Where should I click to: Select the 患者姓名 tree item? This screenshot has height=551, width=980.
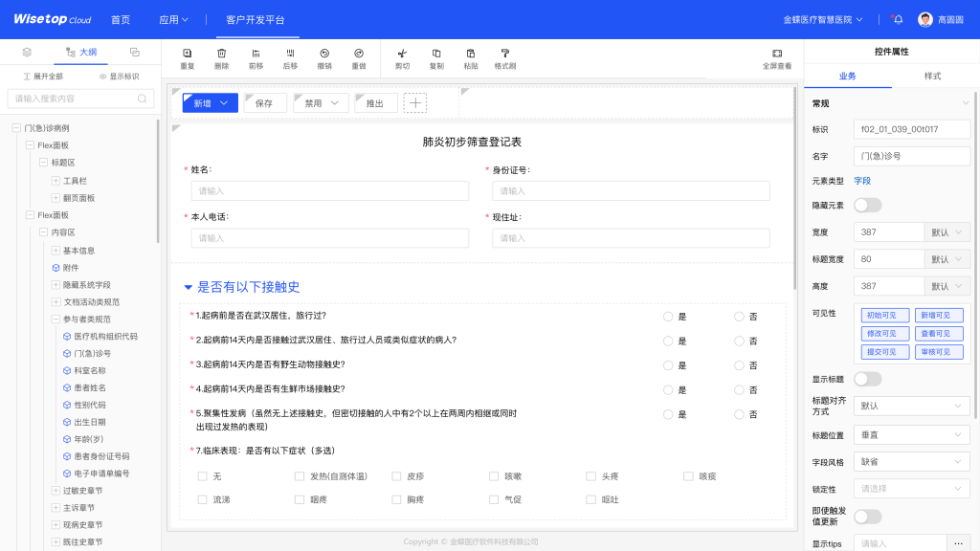pos(90,387)
